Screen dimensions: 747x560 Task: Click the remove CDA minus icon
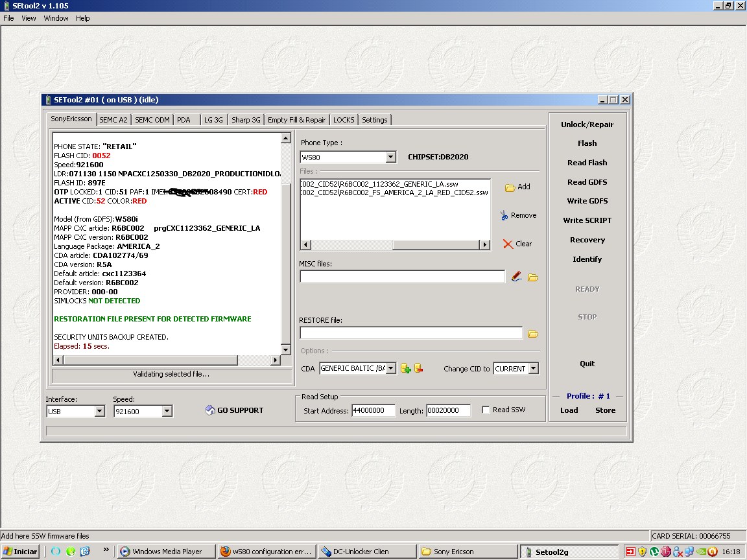coord(418,368)
